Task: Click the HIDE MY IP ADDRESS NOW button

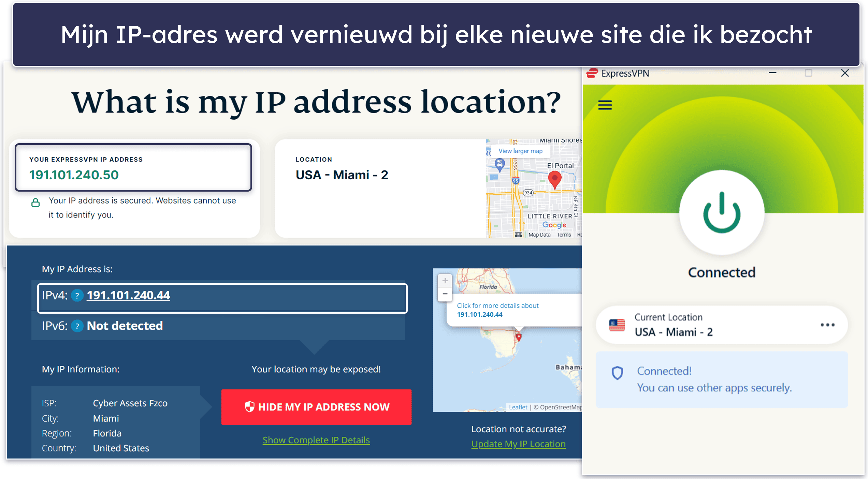Action: pos(316,407)
